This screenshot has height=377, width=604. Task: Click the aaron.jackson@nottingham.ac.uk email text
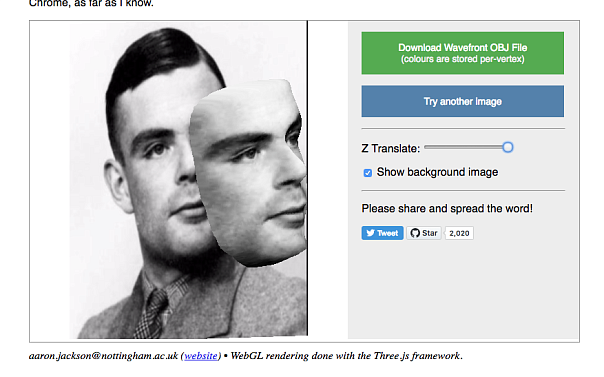tap(103, 356)
